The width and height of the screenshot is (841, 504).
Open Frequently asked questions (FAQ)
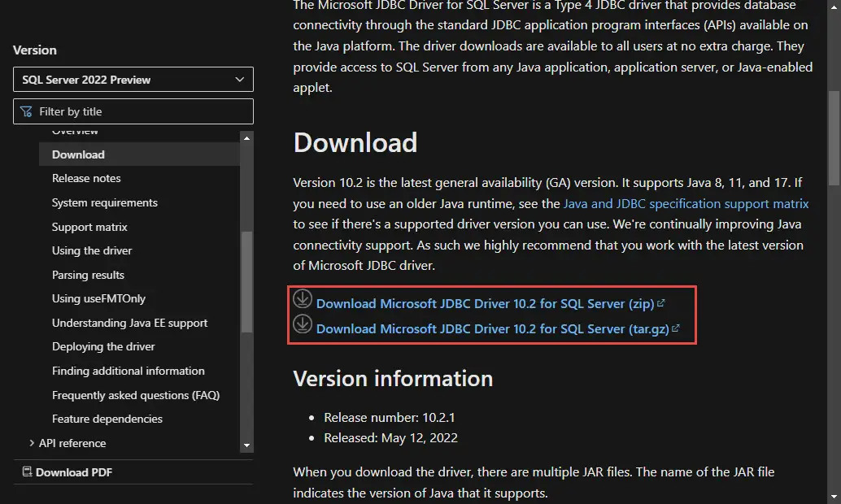click(x=136, y=395)
